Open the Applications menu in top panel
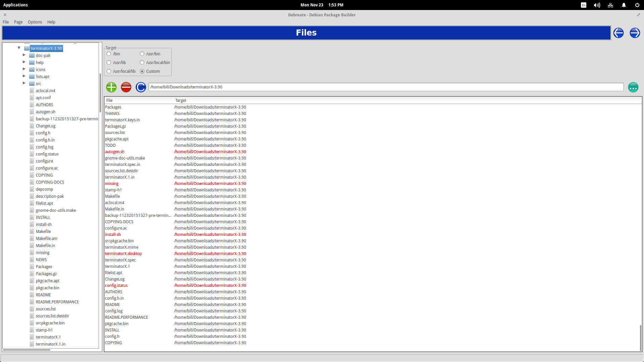 [15, 5]
